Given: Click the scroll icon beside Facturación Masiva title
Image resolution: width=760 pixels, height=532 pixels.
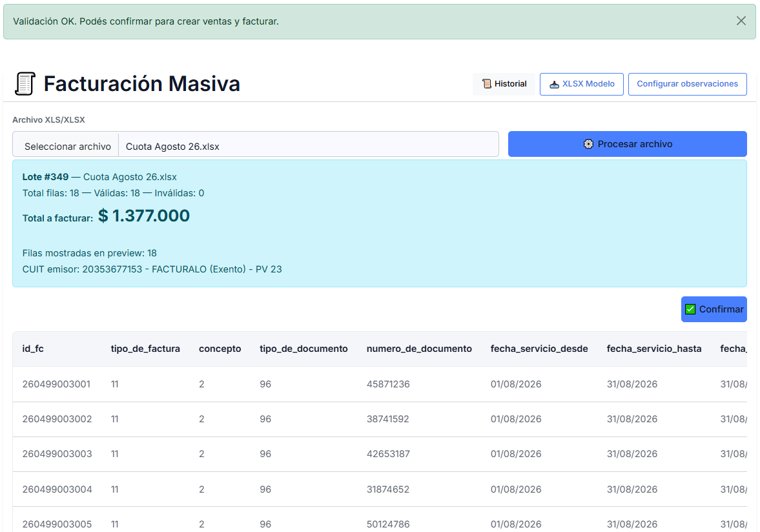Looking at the screenshot, I should pos(25,83).
